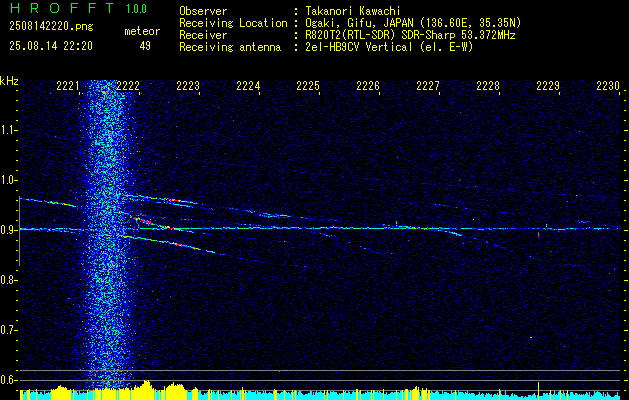Select the meteor count 49
This screenshot has width=629, height=400.
pos(145,46)
